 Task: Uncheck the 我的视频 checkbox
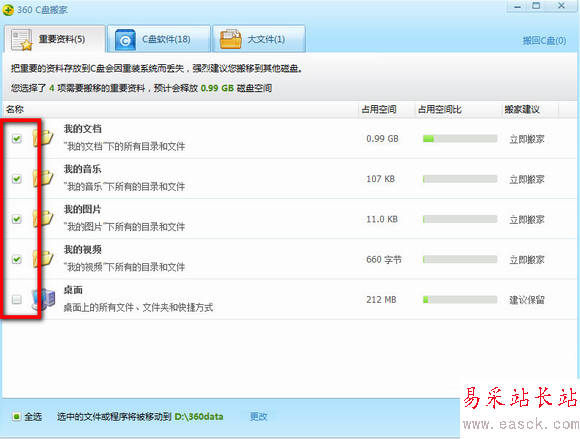point(16,259)
